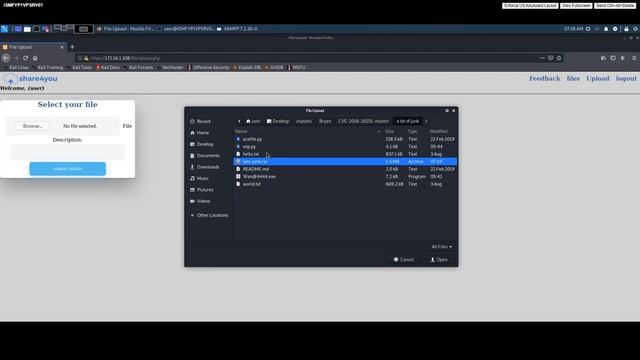Click Cancel in the File Upload dialog
The width and height of the screenshot is (640, 360).
point(404,260)
